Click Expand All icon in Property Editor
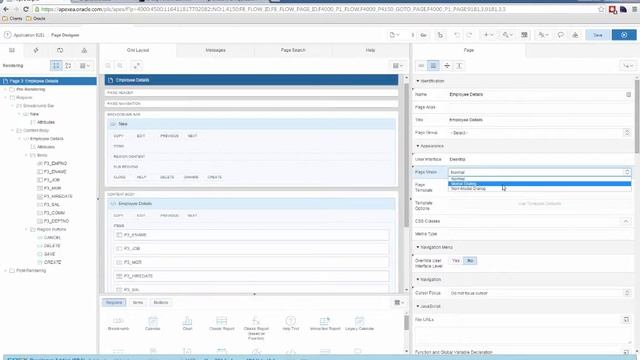640x360 pixels. [459, 66]
